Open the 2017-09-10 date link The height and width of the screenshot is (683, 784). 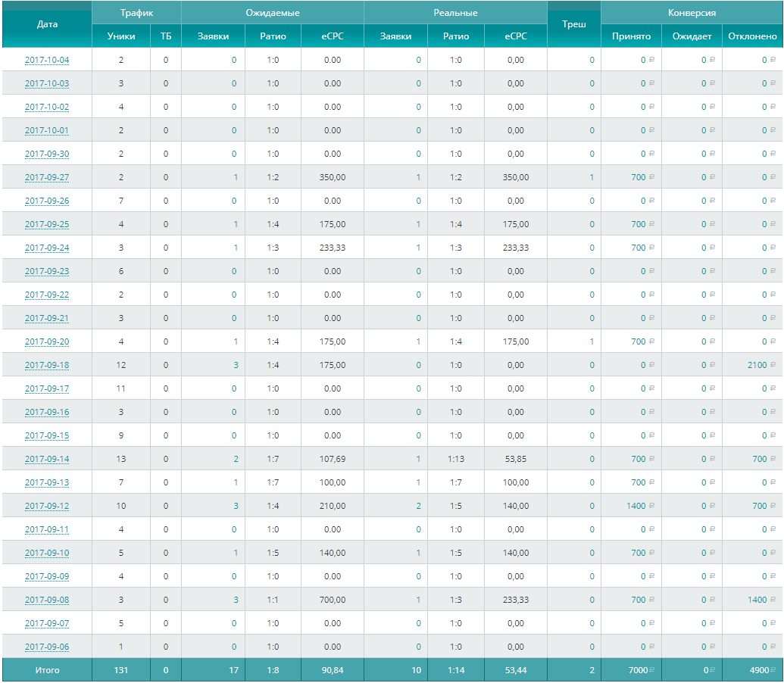pos(47,553)
